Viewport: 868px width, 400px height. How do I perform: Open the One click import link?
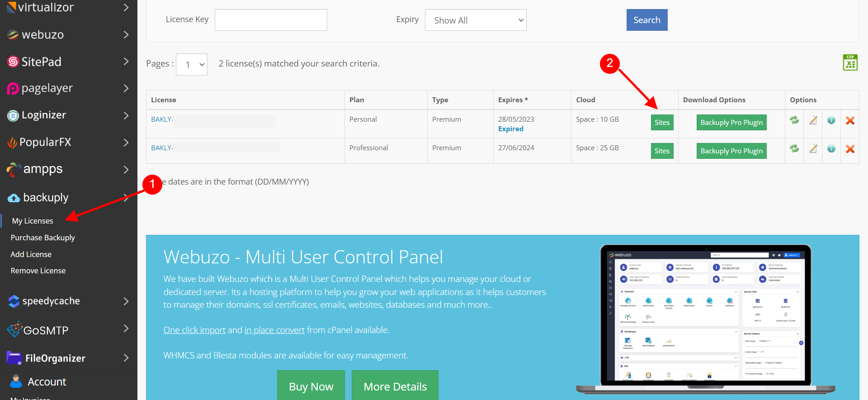point(194,330)
